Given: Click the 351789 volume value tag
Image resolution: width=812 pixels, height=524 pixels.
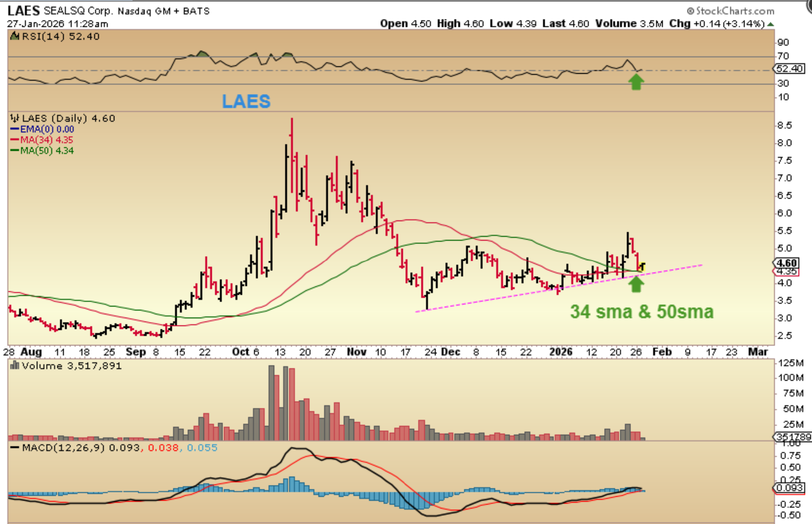Looking at the screenshot, I should (793, 437).
